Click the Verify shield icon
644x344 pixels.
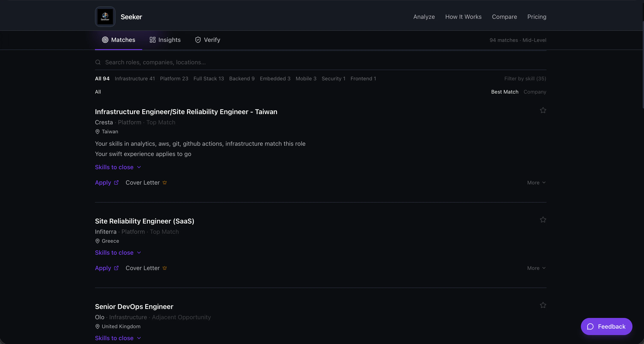point(198,40)
